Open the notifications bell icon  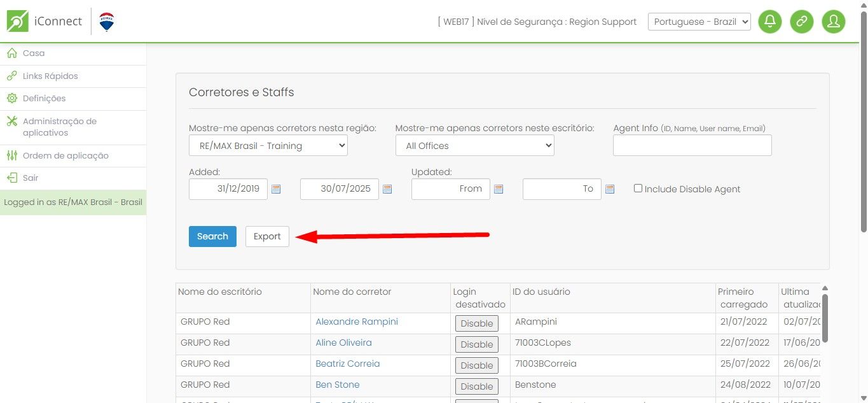coord(770,22)
